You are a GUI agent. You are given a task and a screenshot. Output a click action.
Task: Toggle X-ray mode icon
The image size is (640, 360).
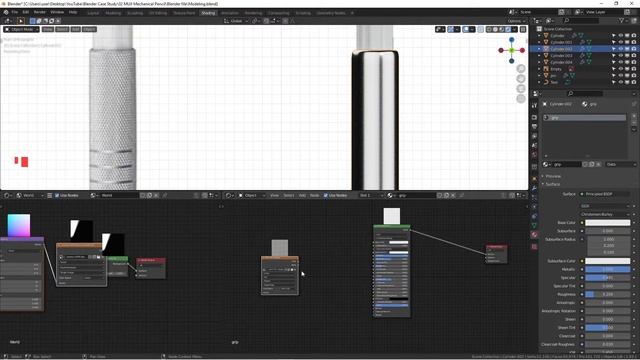pyautogui.click(x=480, y=29)
